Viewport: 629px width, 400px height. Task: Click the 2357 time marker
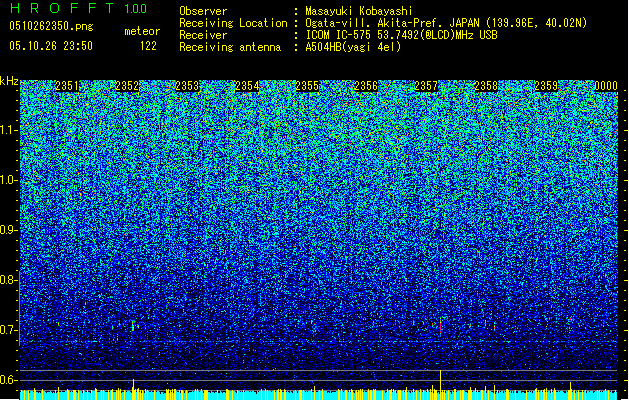[426, 86]
